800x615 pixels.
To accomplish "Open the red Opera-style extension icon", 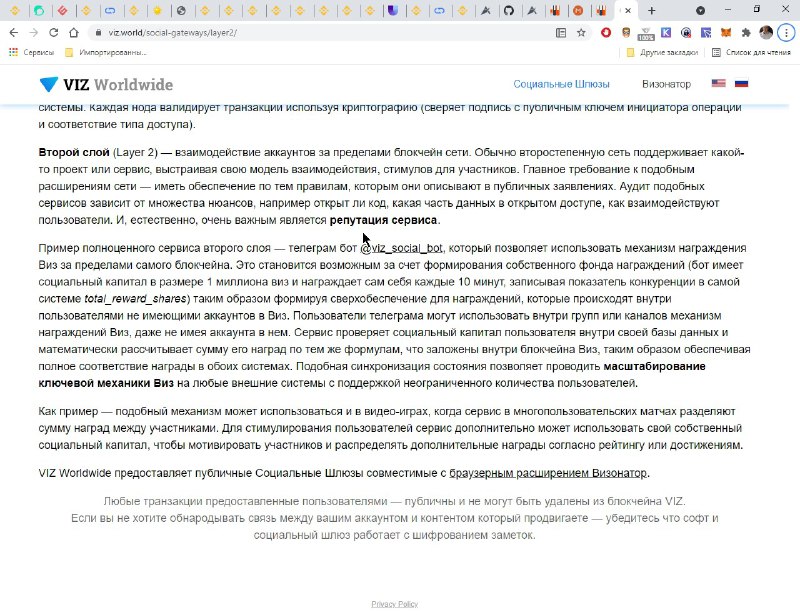I will point(606,32).
